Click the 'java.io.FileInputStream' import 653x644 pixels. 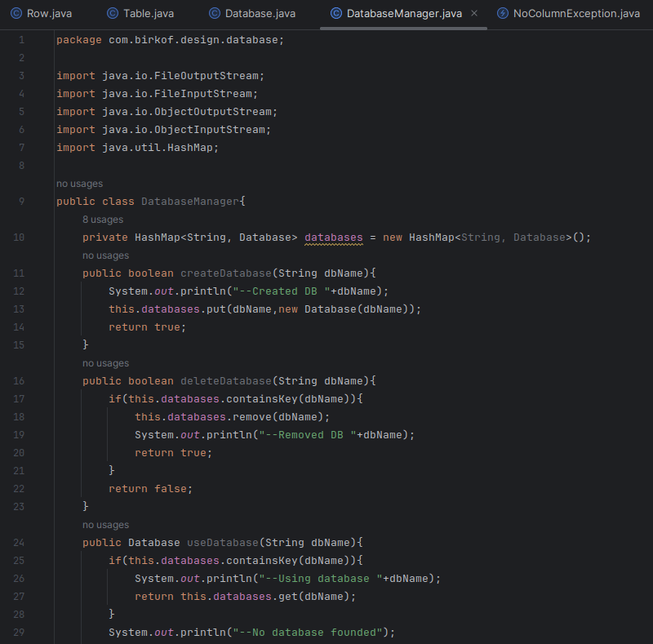coord(176,94)
